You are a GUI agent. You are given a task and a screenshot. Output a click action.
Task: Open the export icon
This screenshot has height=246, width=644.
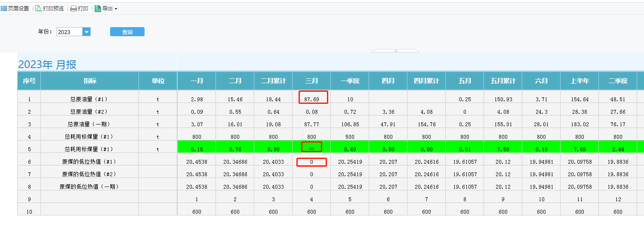(98, 9)
